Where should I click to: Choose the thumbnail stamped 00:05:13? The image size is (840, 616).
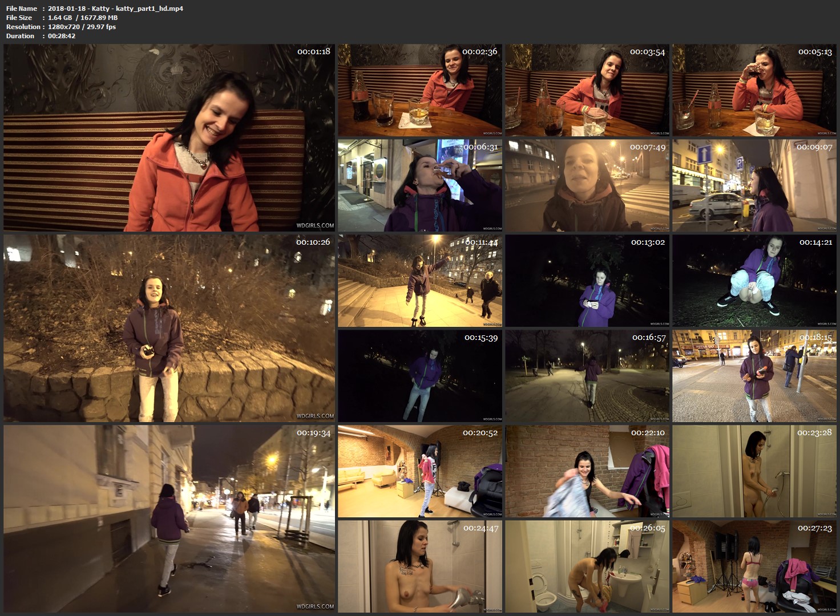click(754, 90)
